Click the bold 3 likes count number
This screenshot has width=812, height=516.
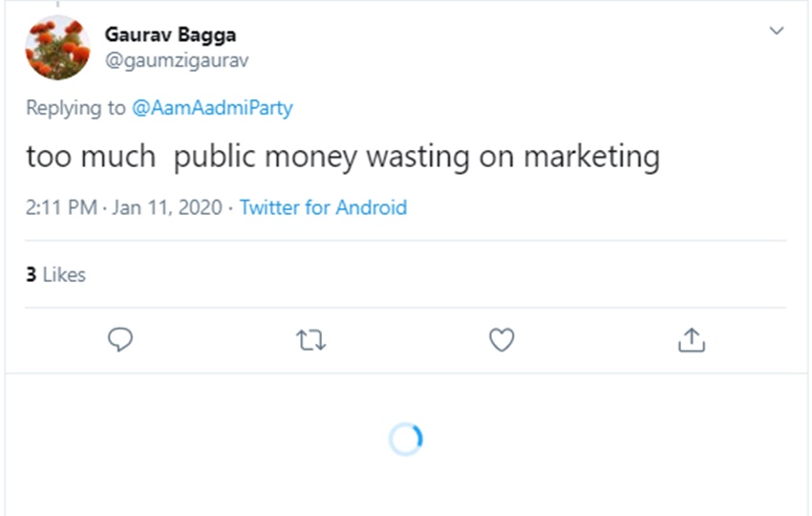[x=31, y=275]
